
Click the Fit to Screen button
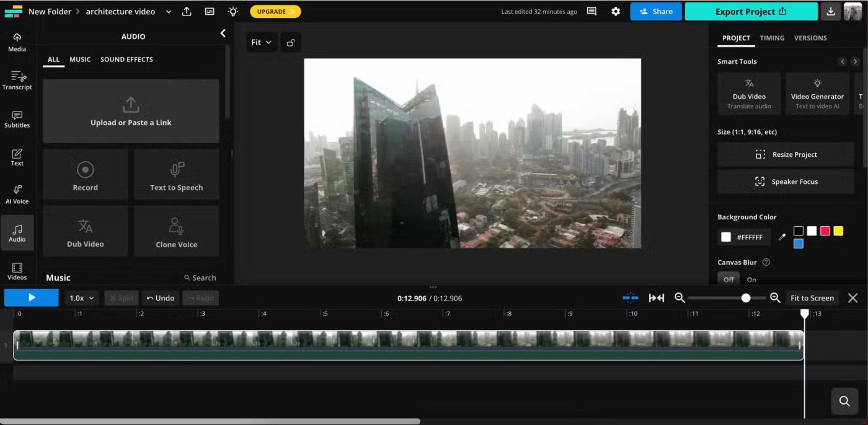812,298
